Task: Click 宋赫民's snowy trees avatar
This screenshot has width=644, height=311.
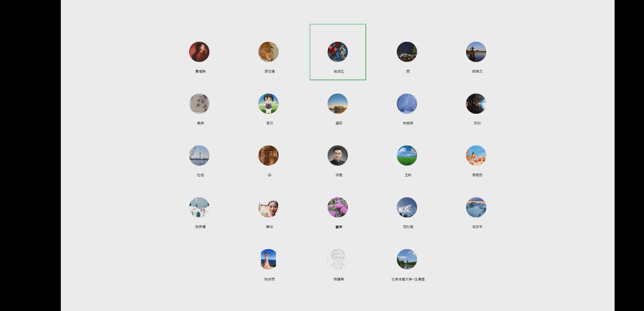Action: coord(407,104)
